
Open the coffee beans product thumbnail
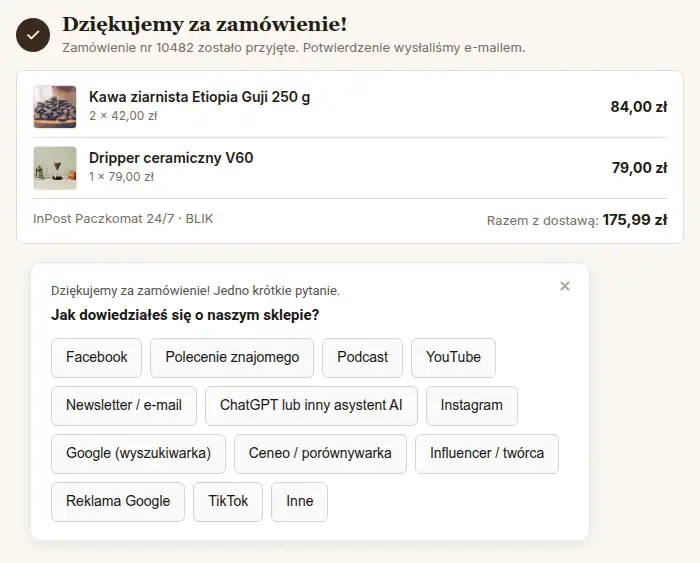click(x=55, y=107)
